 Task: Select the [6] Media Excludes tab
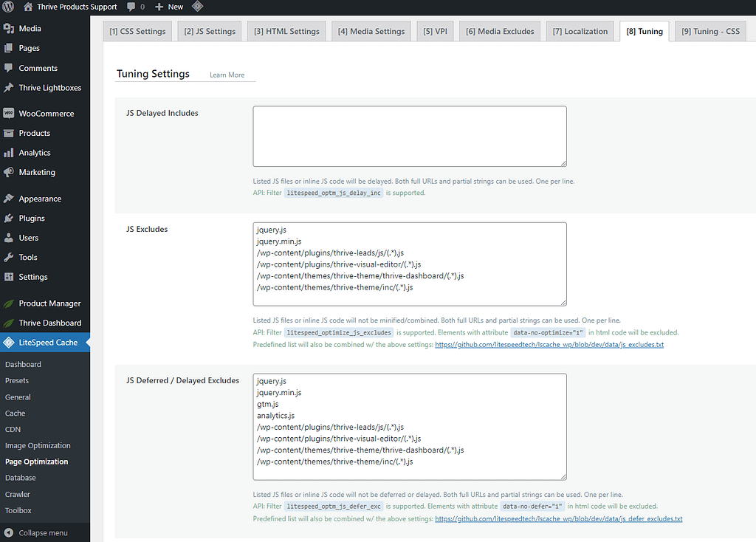[500, 31]
